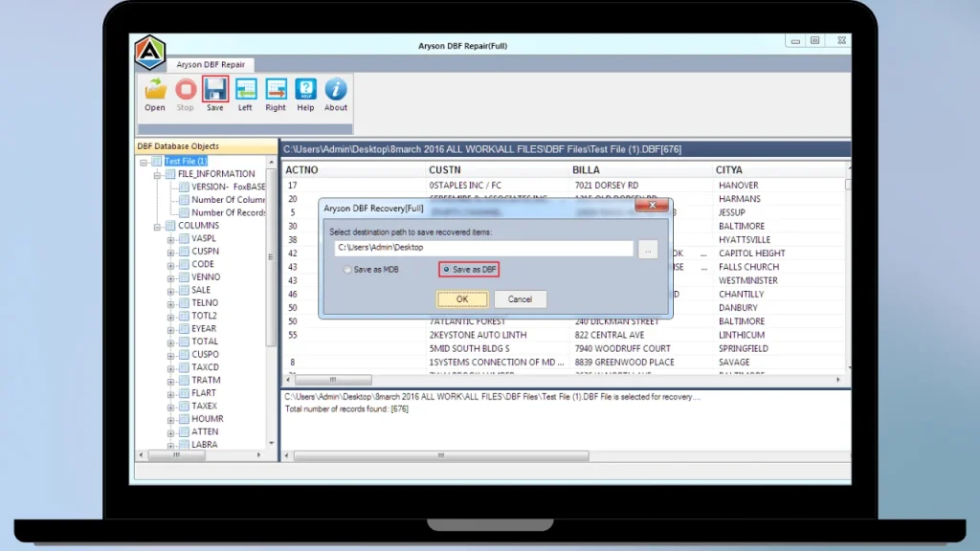The width and height of the screenshot is (980, 551).
Task: Open the About info icon
Action: click(x=336, y=90)
